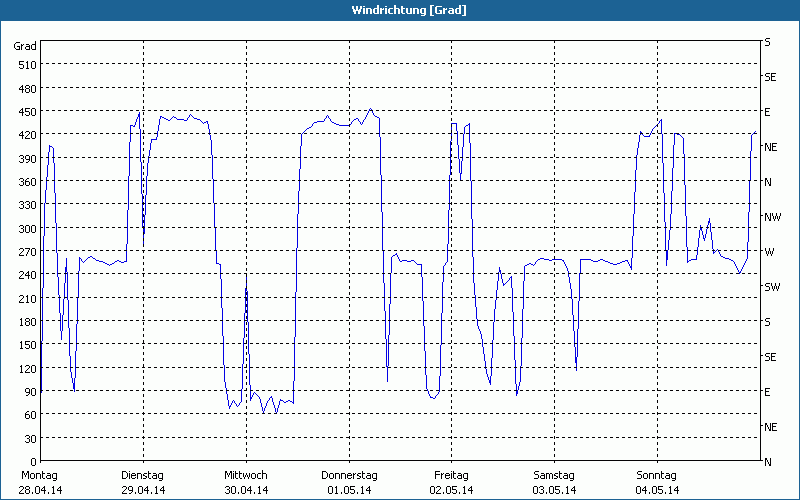Click the Freitag day label
800x500 pixels.
pyautogui.click(x=452, y=475)
